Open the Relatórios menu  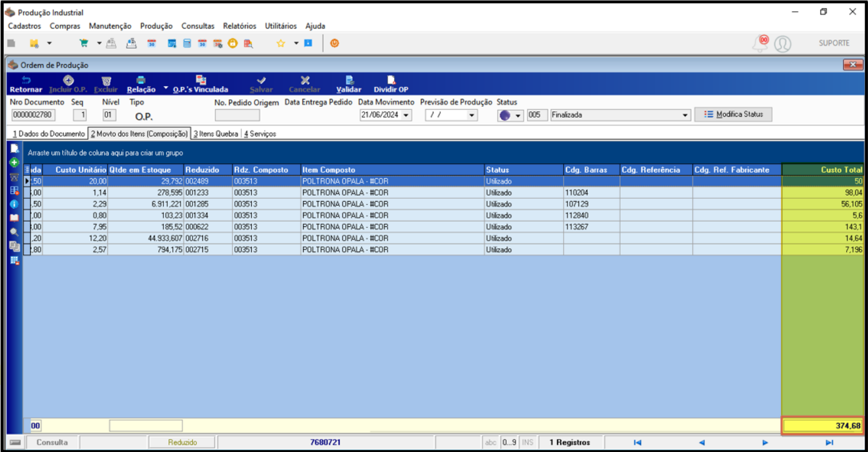click(239, 26)
